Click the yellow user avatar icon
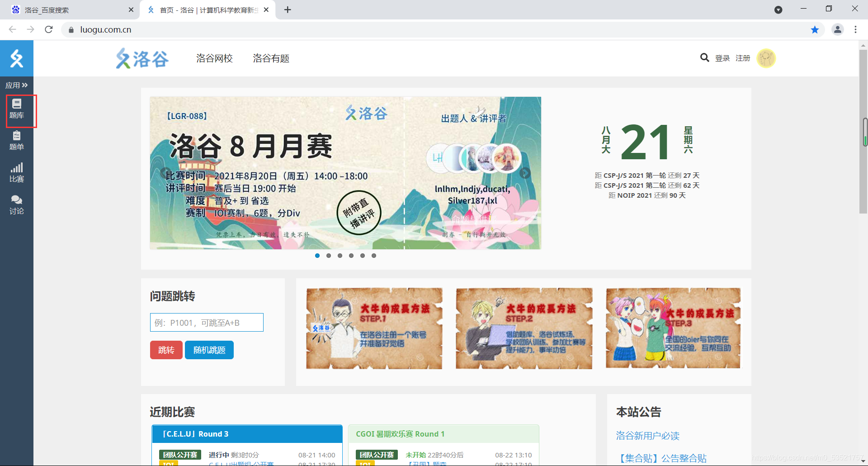The width and height of the screenshot is (868, 466). 766,58
